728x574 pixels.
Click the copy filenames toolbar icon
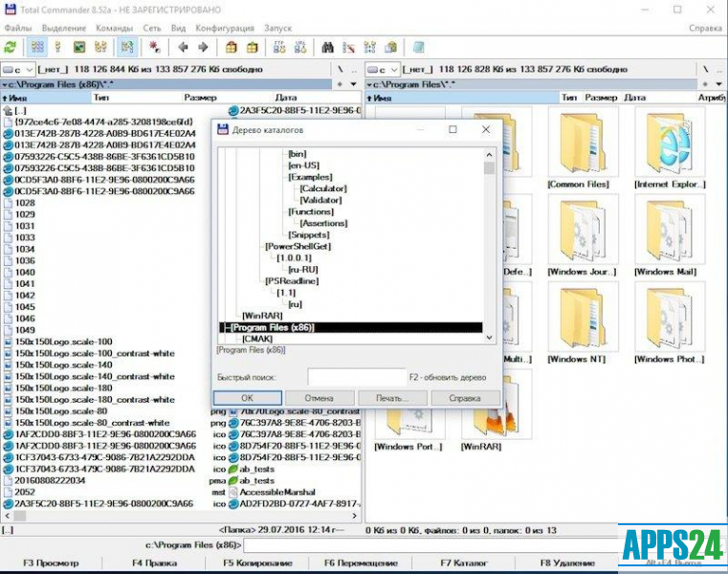(391, 47)
